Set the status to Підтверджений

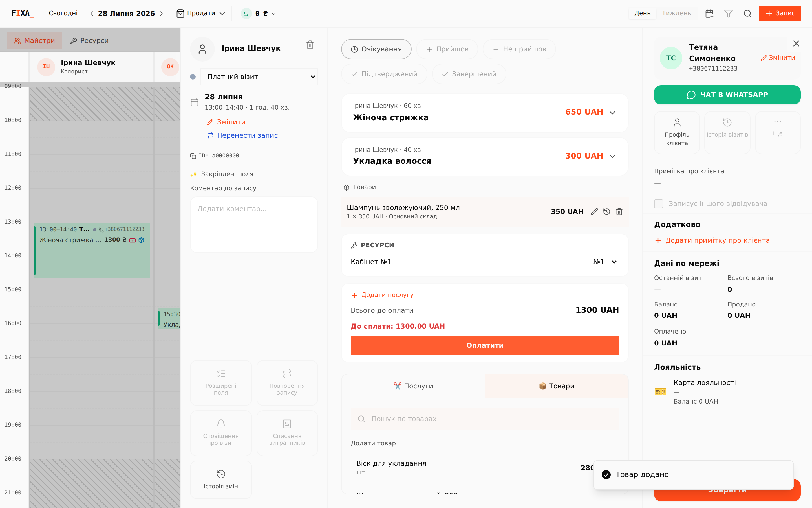point(384,74)
